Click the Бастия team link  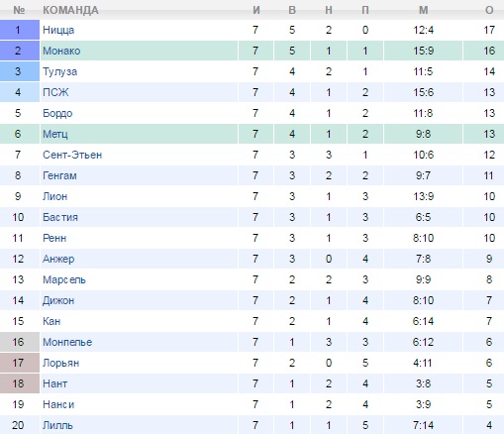pos(60,217)
